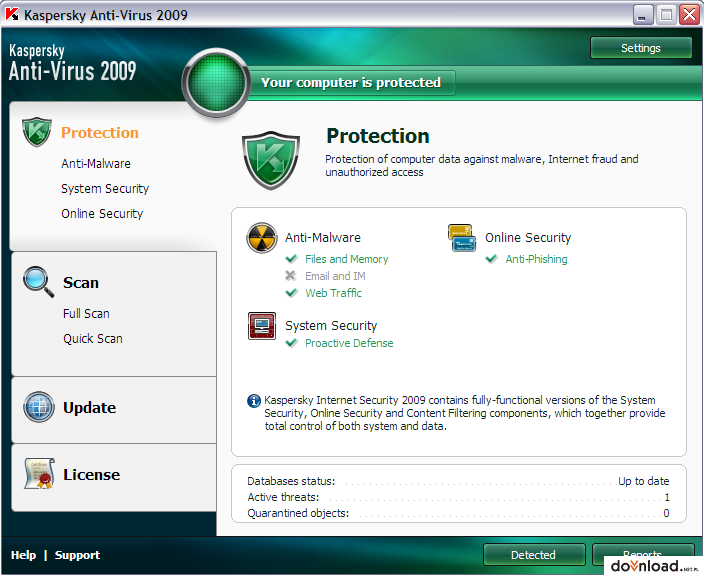This screenshot has width=704, height=575.
Task: Open the Detected button
Action: (534, 555)
